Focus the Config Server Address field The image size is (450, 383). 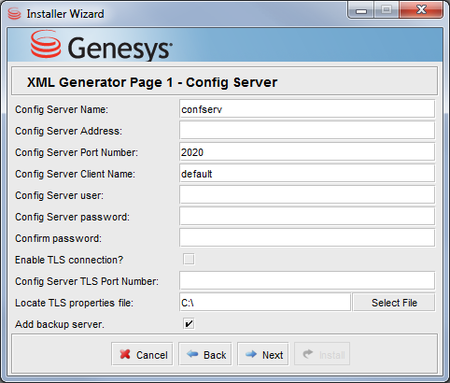(307, 130)
